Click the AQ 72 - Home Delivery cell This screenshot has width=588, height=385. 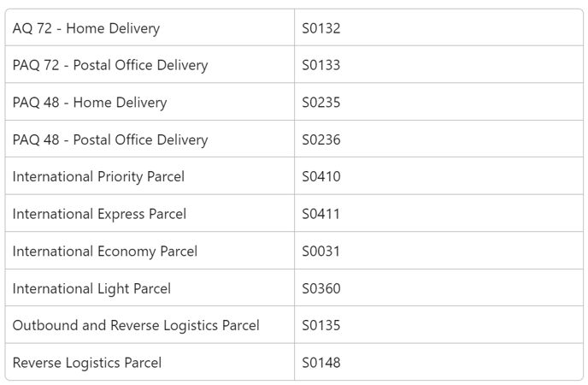(150, 27)
